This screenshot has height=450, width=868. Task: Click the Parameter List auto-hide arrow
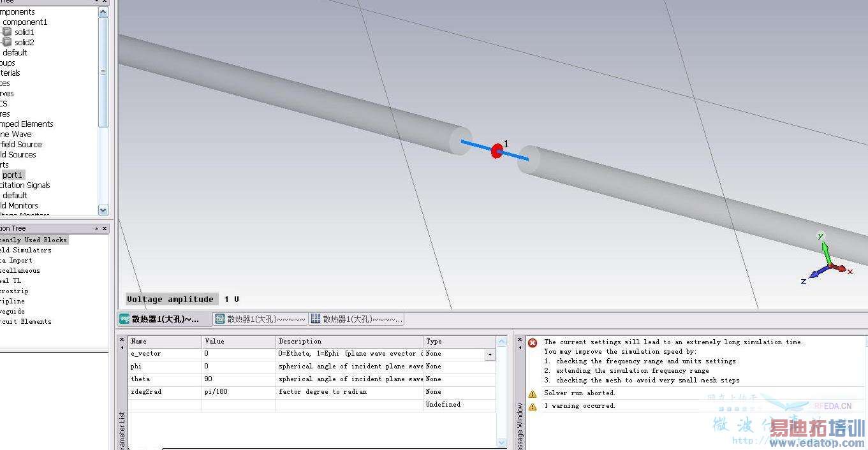122,348
